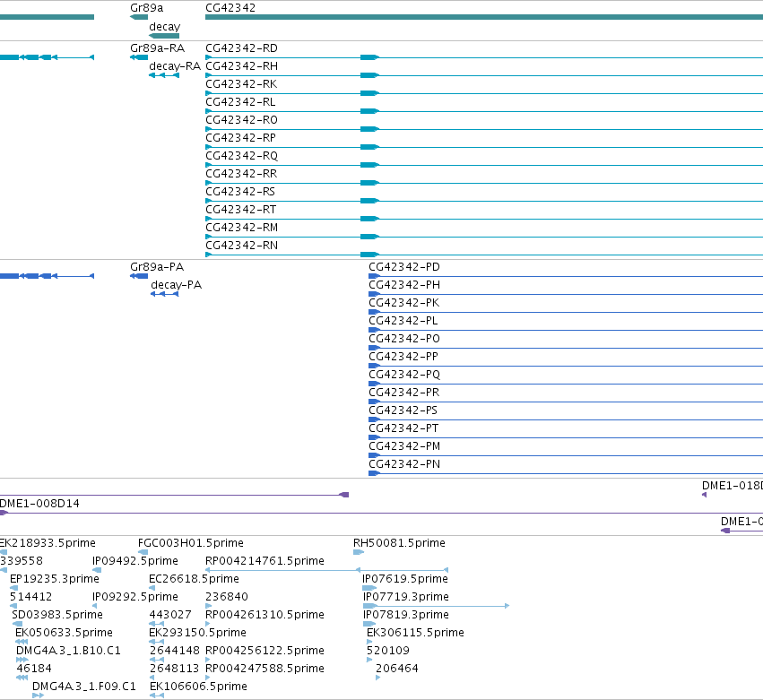The height and width of the screenshot is (700, 763).
Task: Click RP004256122.5prime EST label
Action: (x=264, y=652)
